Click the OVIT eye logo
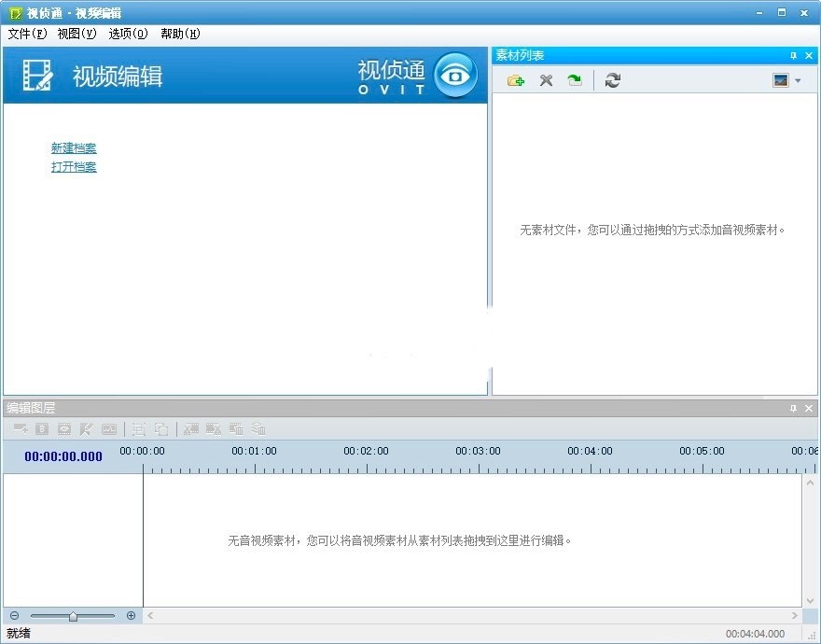This screenshot has height=644, width=821. (x=455, y=75)
